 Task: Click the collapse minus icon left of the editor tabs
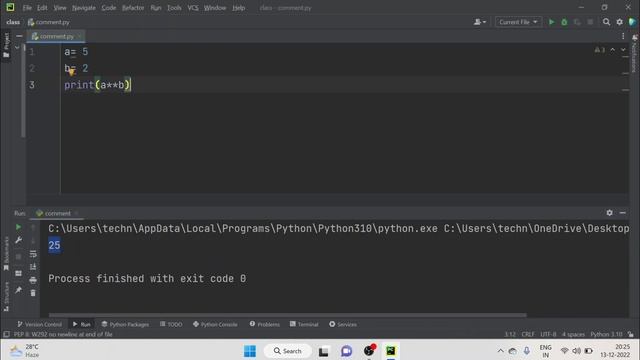19,36
